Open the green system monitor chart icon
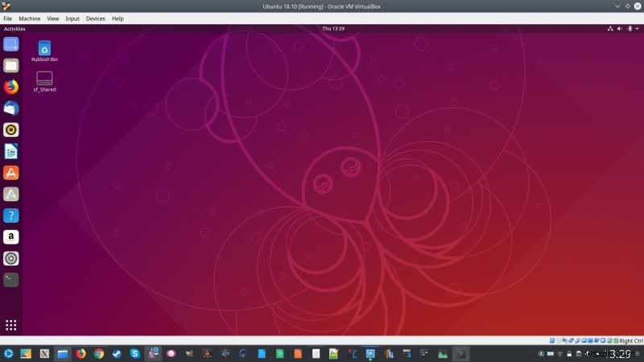Image resolution: width=644 pixels, height=362 pixels. (x=442, y=353)
